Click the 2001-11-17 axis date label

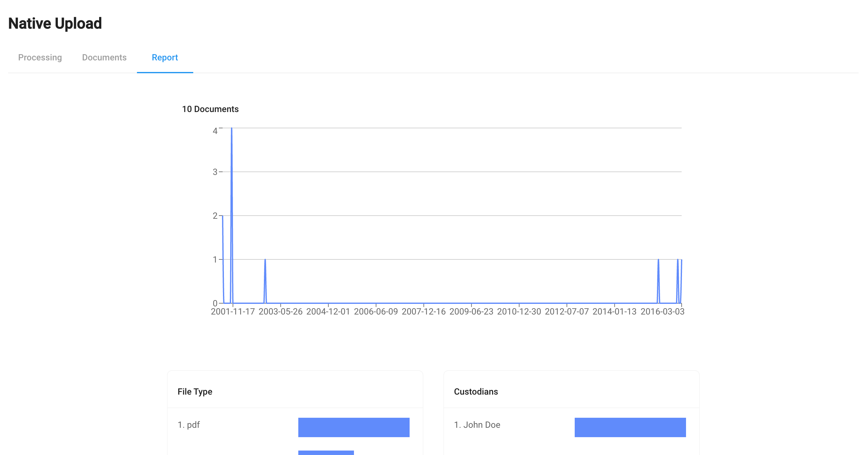pos(233,311)
